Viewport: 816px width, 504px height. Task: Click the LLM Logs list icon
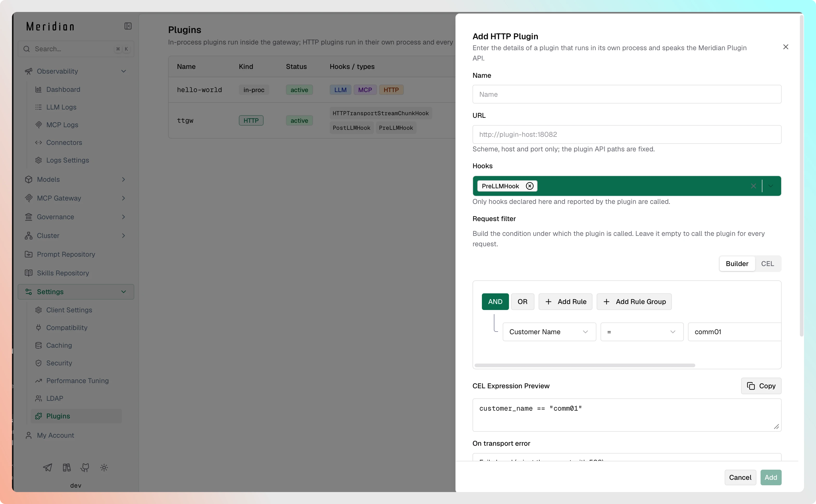click(x=38, y=107)
